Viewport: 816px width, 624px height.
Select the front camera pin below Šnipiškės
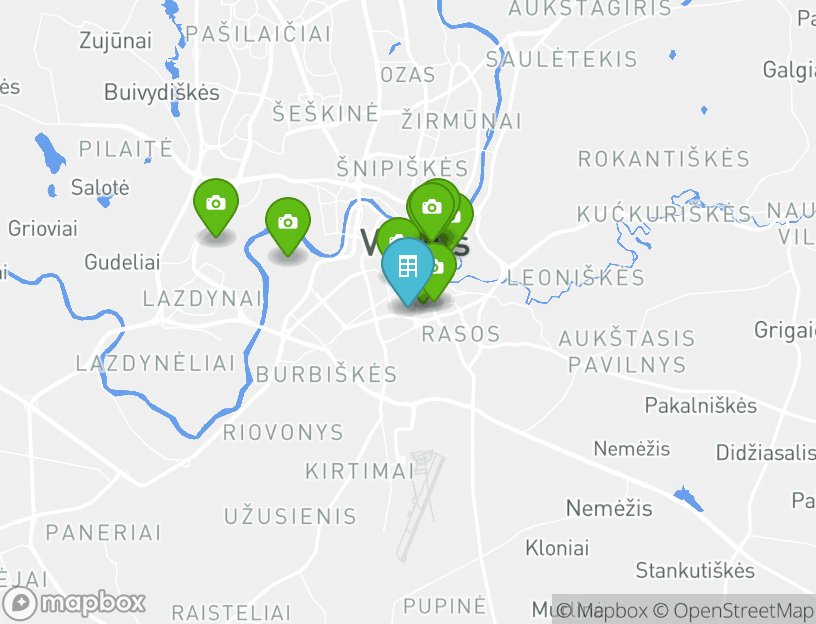(431, 208)
